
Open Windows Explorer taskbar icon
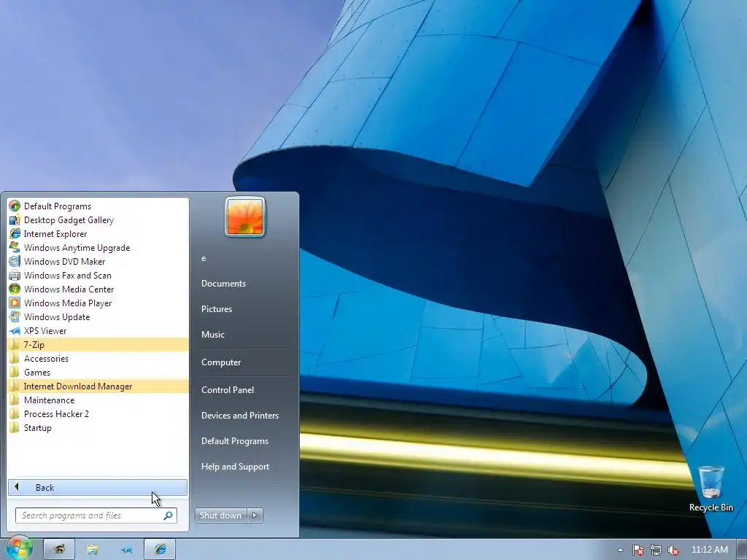93,550
